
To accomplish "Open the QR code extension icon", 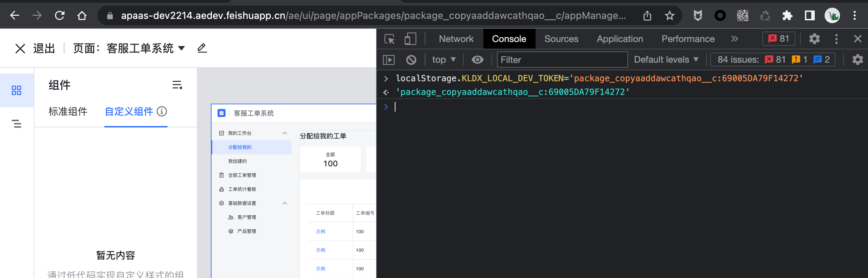I will (743, 15).
